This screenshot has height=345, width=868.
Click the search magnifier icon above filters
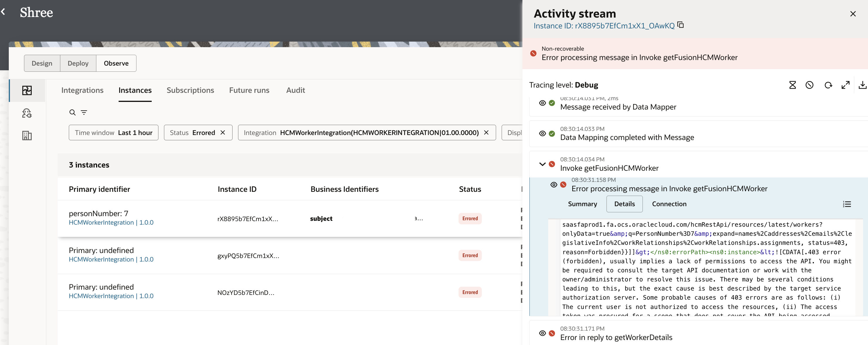point(72,112)
